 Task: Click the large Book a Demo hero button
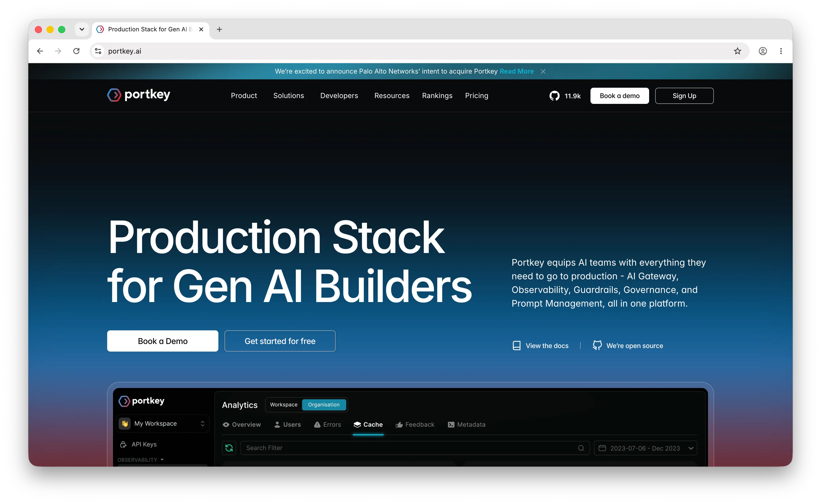(163, 341)
